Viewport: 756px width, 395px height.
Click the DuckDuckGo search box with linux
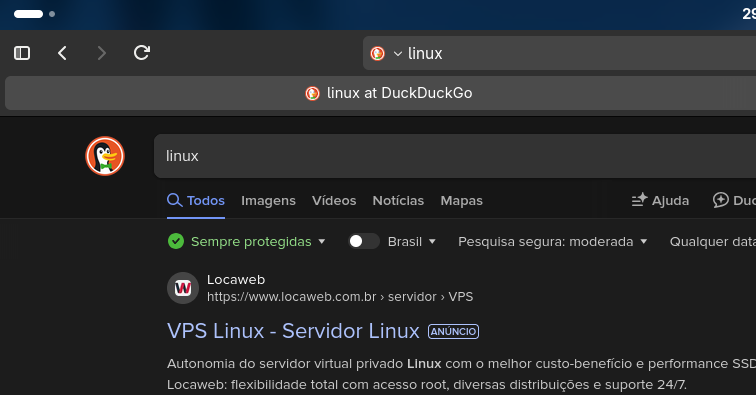[455, 156]
